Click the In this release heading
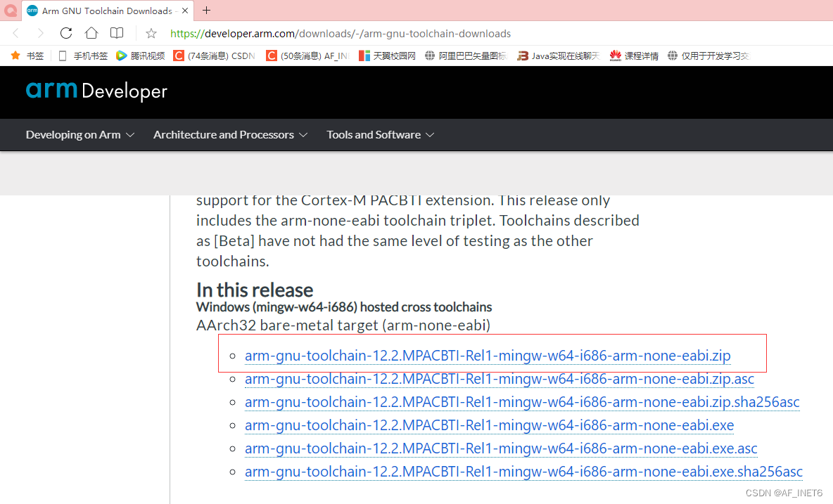This screenshot has height=504, width=833. (x=255, y=290)
